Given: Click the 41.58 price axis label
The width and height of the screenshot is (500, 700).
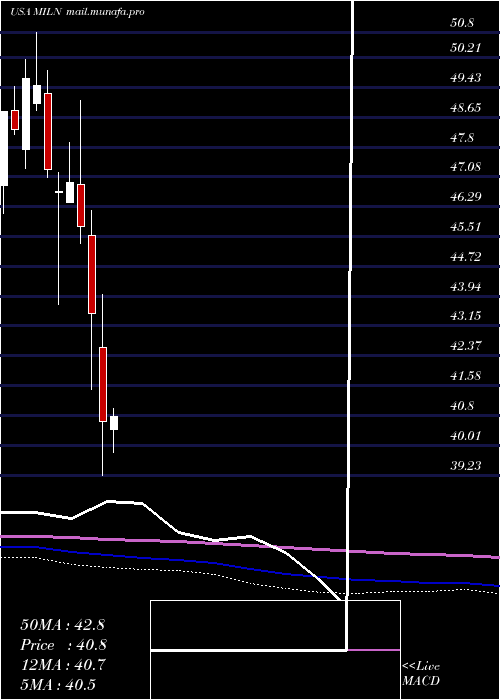Looking at the screenshot, I should click(x=466, y=376).
